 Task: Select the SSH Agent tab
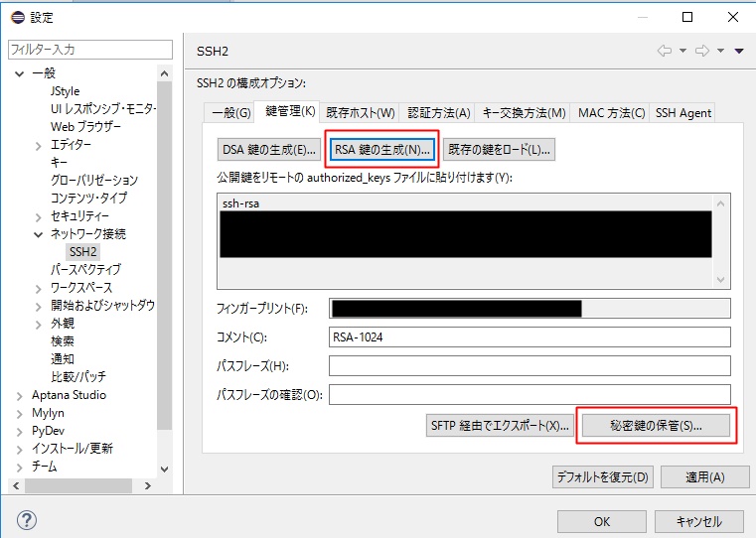(682, 113)
